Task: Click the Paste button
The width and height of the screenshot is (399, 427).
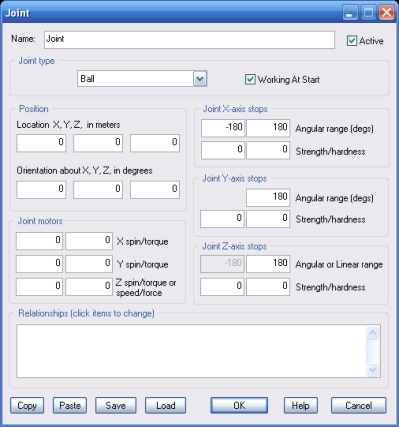Action: click(70, 406)
